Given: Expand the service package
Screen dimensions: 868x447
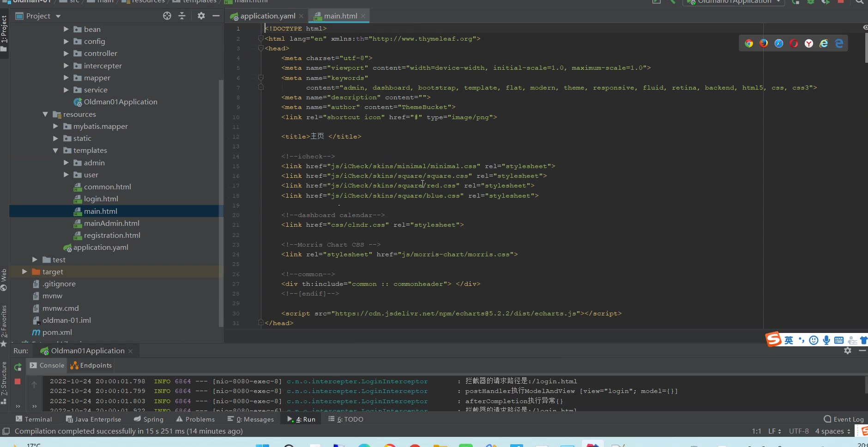Looking at the screenshot, I should pyautogui.click(x=66, y=90).
